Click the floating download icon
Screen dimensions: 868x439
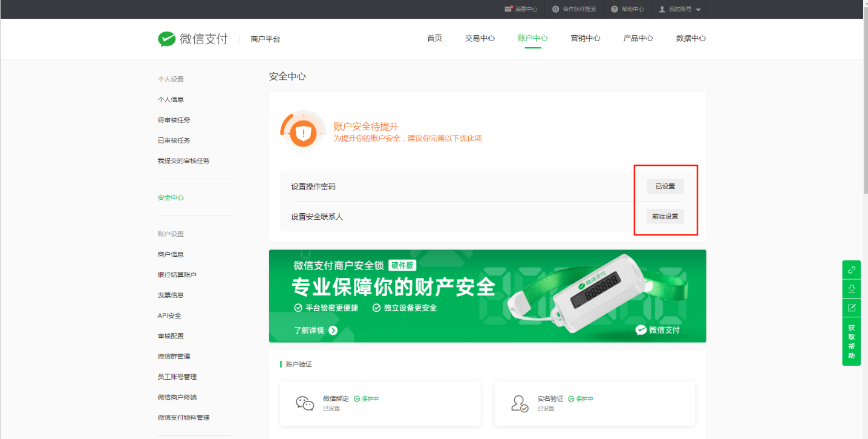(x=852, y=289)
